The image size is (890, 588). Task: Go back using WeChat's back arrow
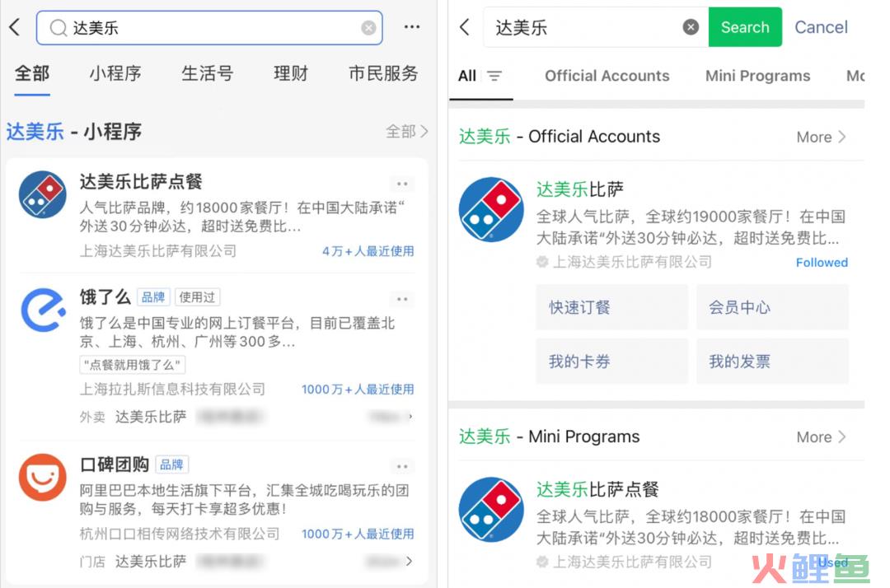(x=464, y=26)
